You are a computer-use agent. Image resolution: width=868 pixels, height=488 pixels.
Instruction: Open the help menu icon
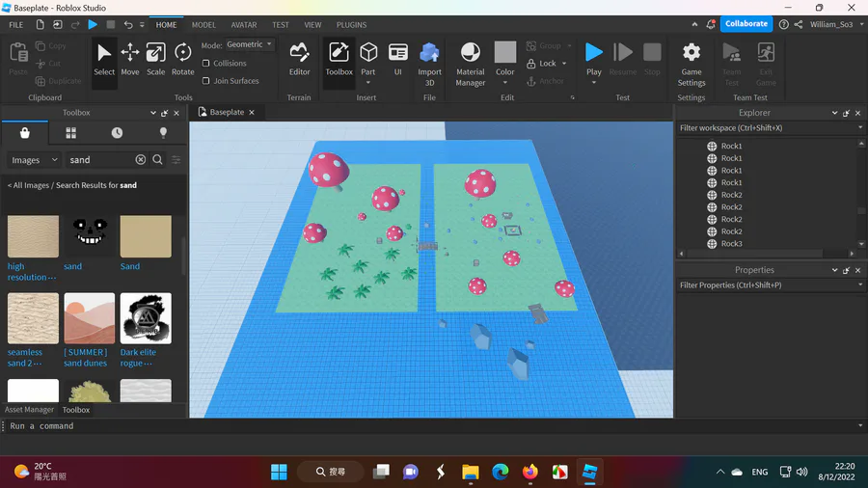point(784,24)
